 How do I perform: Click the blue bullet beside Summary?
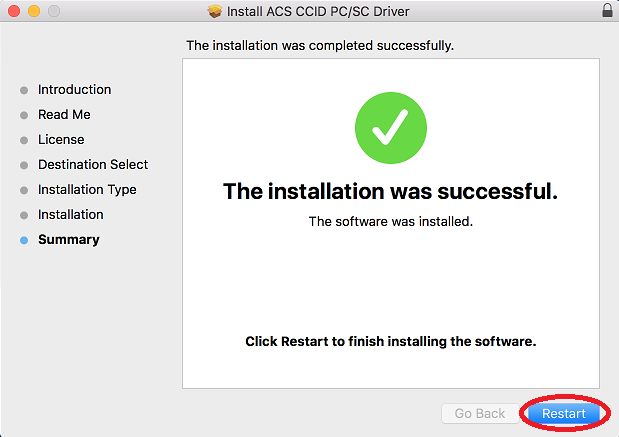point(24,240)
